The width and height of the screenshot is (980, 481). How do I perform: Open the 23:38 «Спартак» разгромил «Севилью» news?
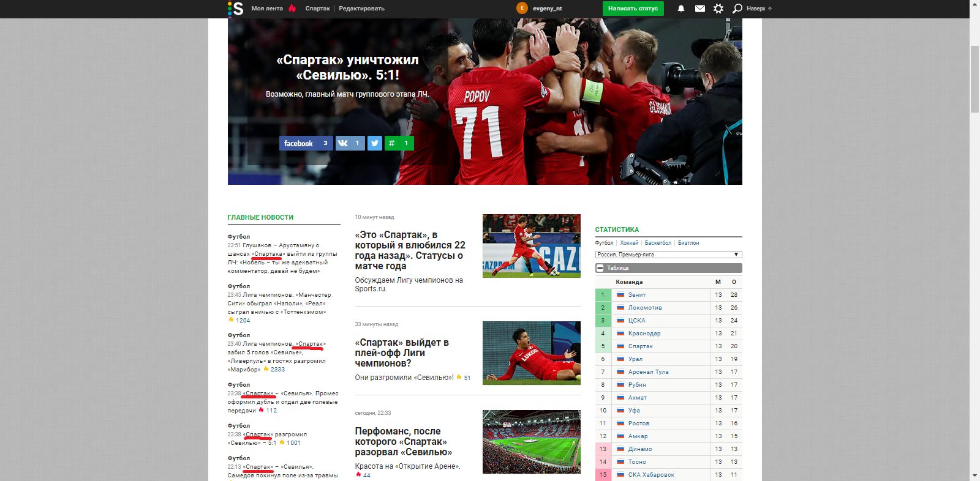pyautogui.click(x=267, y=438)
